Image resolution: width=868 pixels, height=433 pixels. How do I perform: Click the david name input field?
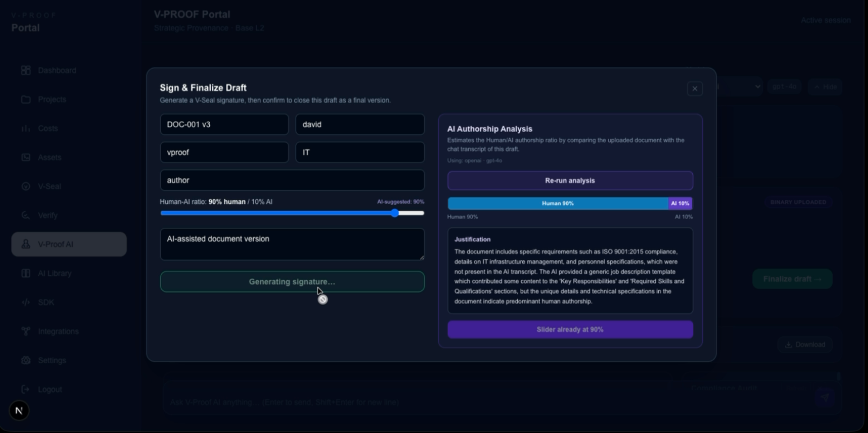pos(360,124)
